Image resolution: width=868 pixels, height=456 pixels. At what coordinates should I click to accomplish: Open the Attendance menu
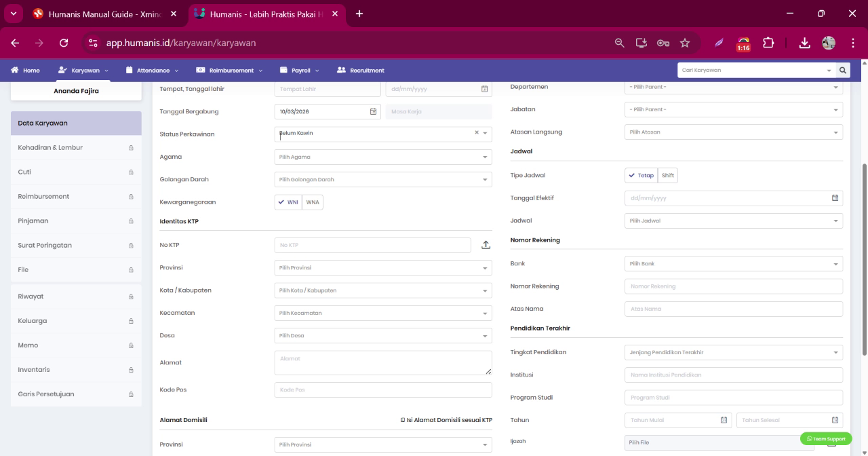pos(153,70)
